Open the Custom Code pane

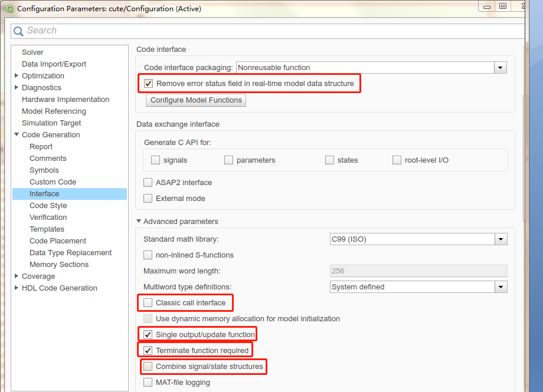53,182
